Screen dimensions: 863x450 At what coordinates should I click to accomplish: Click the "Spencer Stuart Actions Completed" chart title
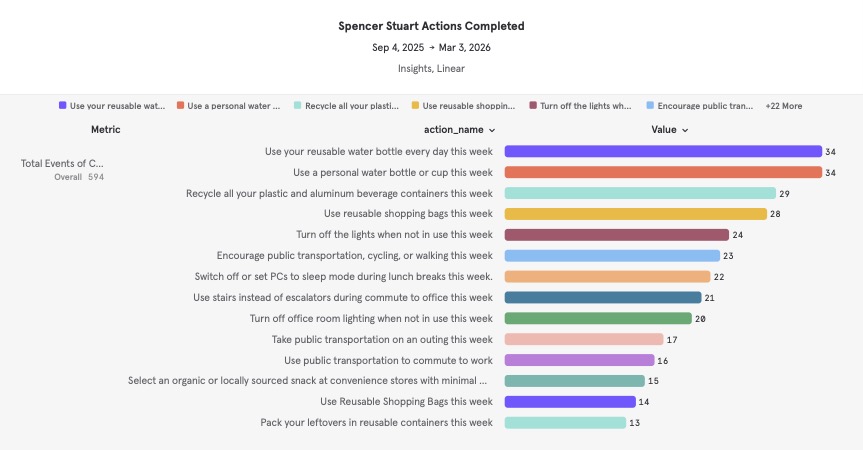pos(431,26)
